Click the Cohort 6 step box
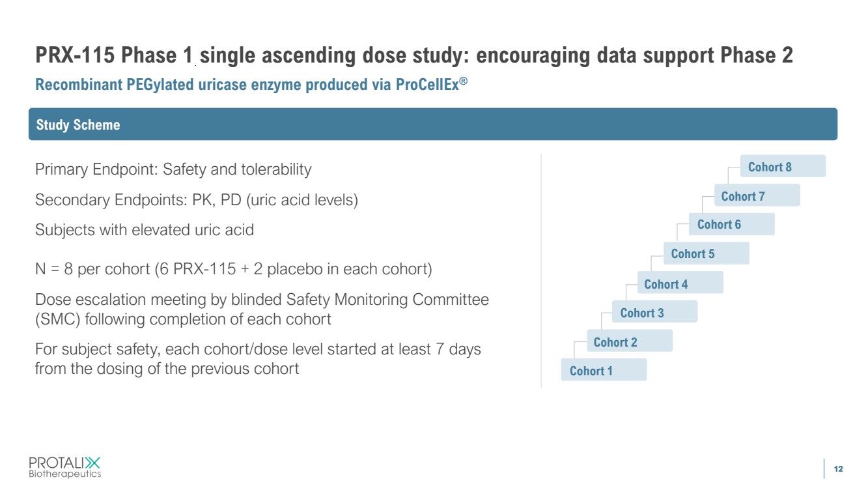 pos(731,224)
